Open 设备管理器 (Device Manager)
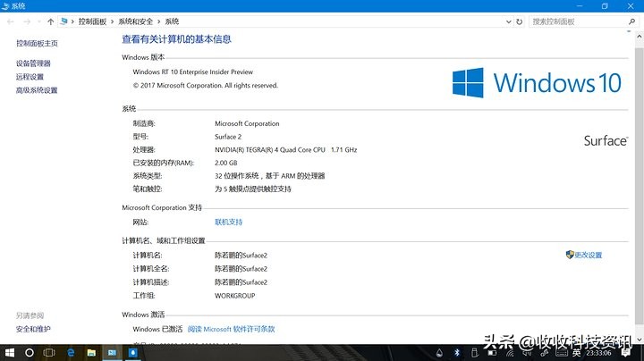This screenshot has width=644, height=361. [x=33, y=63]
